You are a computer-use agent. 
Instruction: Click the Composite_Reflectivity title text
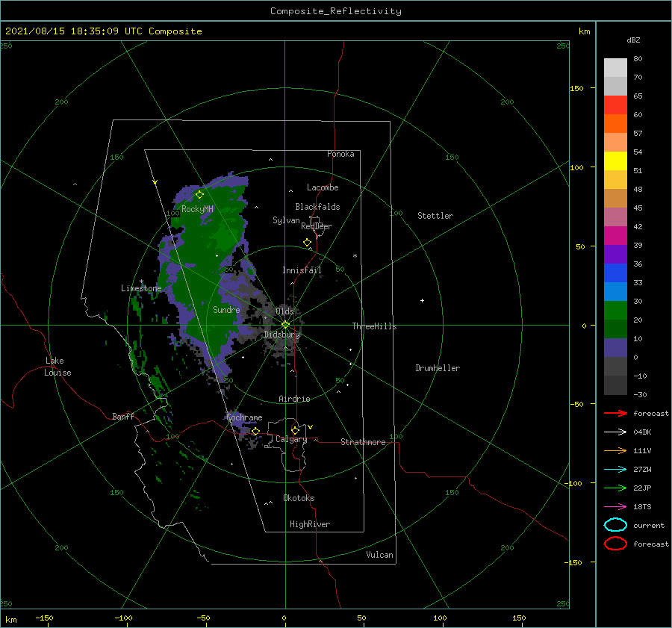[x=335, y=11]
